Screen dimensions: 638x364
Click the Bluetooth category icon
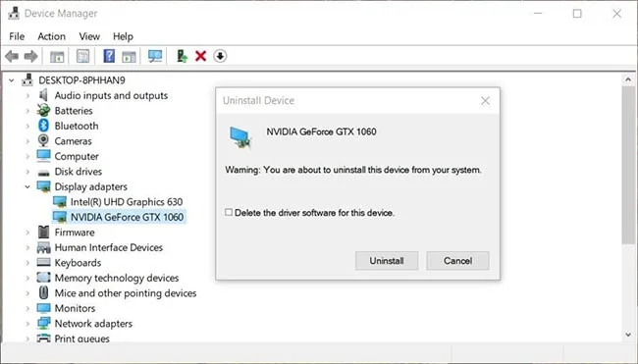click(43, 126)
